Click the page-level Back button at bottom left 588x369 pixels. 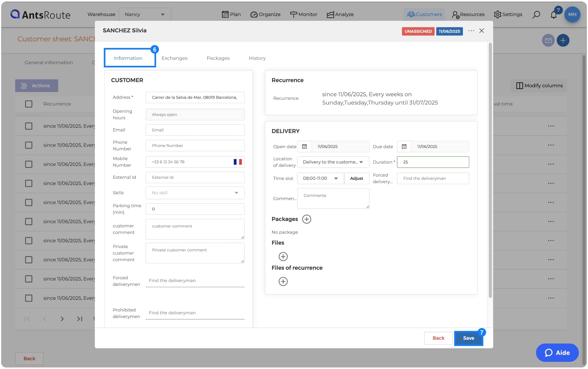[29, 358]
